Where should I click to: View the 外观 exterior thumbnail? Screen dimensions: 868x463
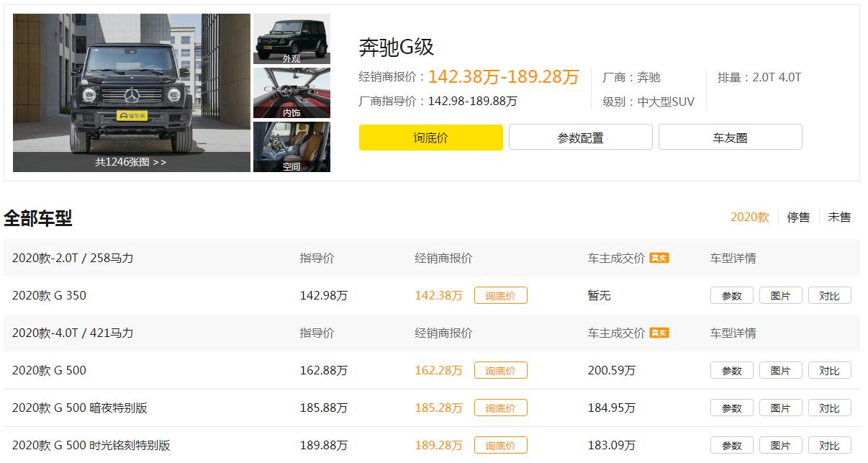click(x=291, y=39)
